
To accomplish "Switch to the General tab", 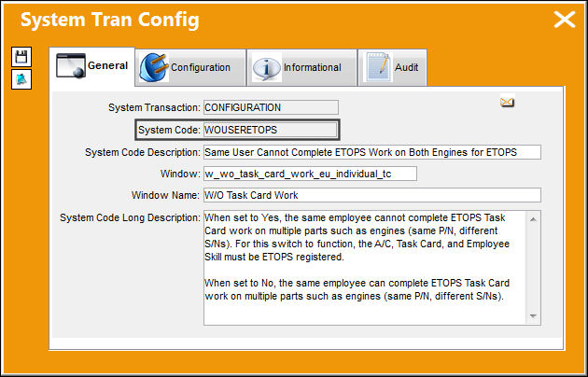I will tap(92, 66).
